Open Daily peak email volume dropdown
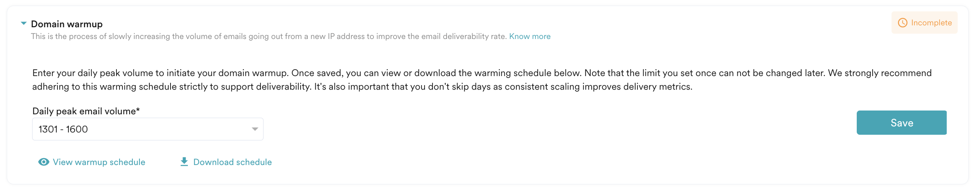 147,129
